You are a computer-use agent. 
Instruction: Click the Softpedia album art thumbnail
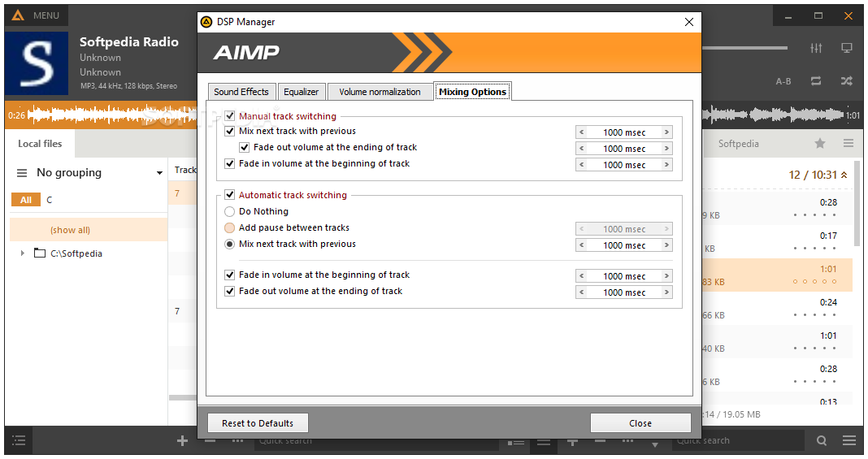tap(37, 63)
